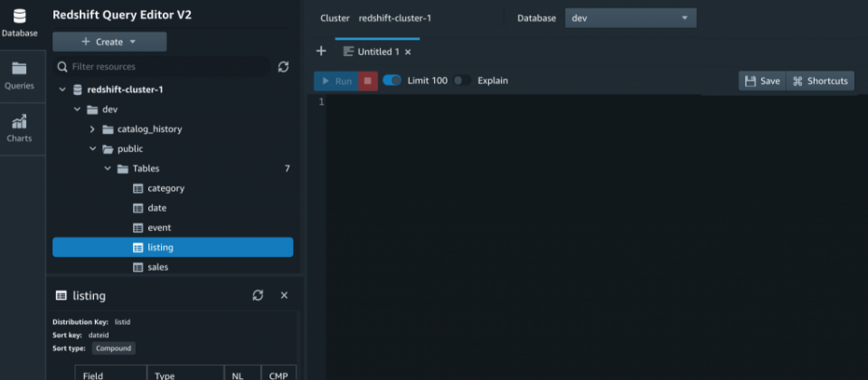Viewport: 868px width, 380px height.
Task: Click the catalog_history folder icon
Action: coord(108,129)
